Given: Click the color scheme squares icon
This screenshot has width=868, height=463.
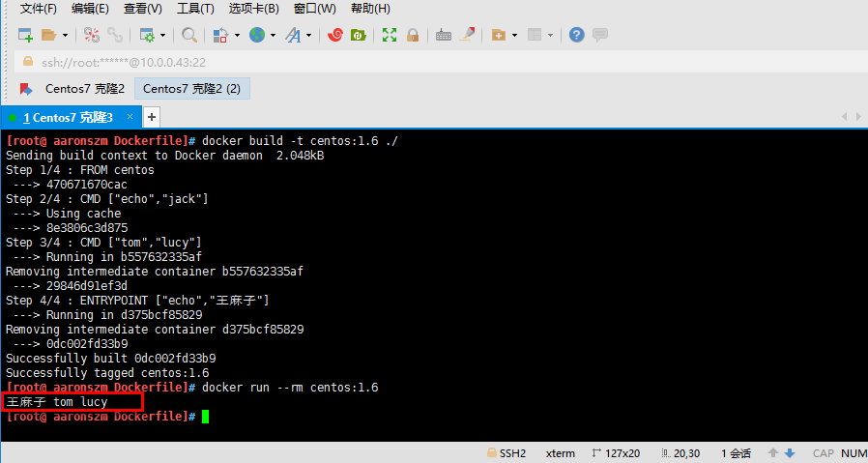Looking at the screenshot, I should [x=220, y=35].
